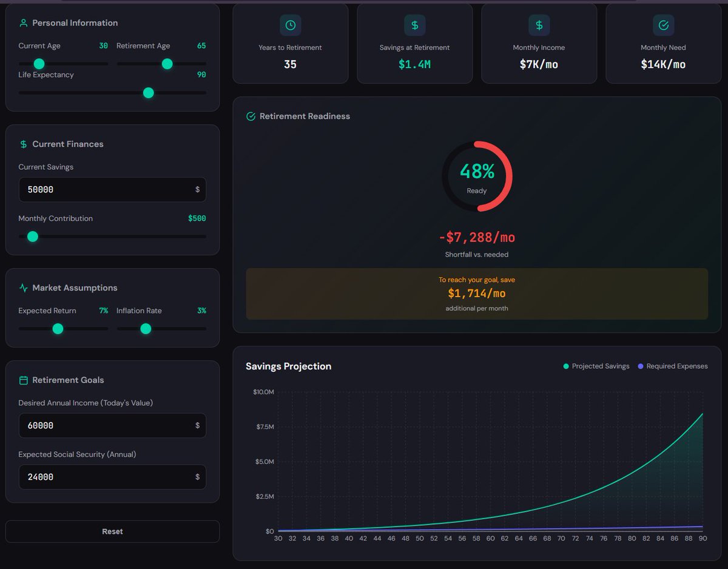The image size is (728, 569).
Task: Click the dollar icon beside Current Finances
Action: point(24,144)
